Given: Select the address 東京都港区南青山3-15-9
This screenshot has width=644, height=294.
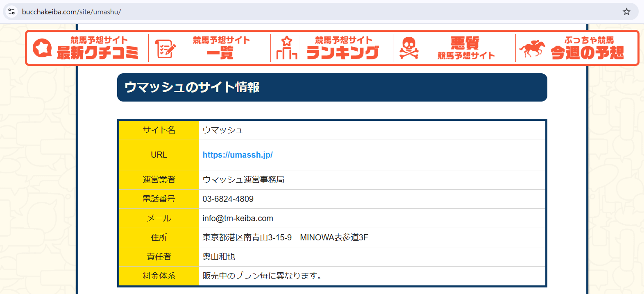Looking at the screenshot, I should pyautogui.click(x=247, y=237).
